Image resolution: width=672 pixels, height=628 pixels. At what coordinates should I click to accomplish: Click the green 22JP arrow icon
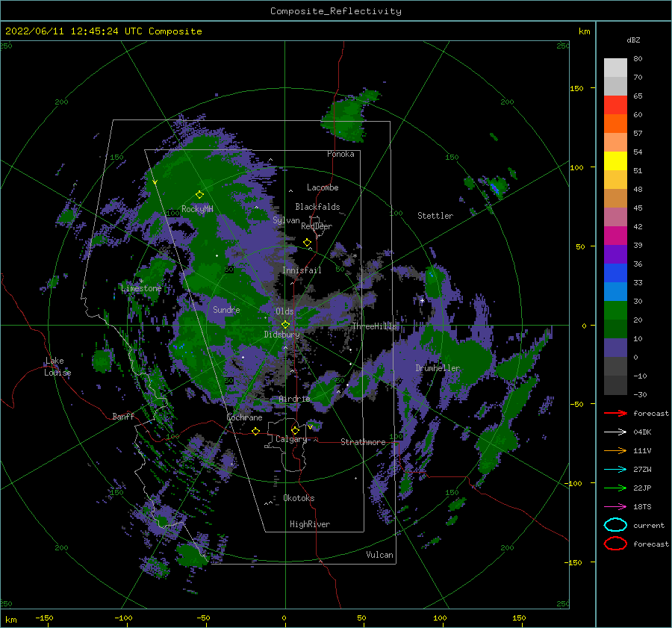615,488
